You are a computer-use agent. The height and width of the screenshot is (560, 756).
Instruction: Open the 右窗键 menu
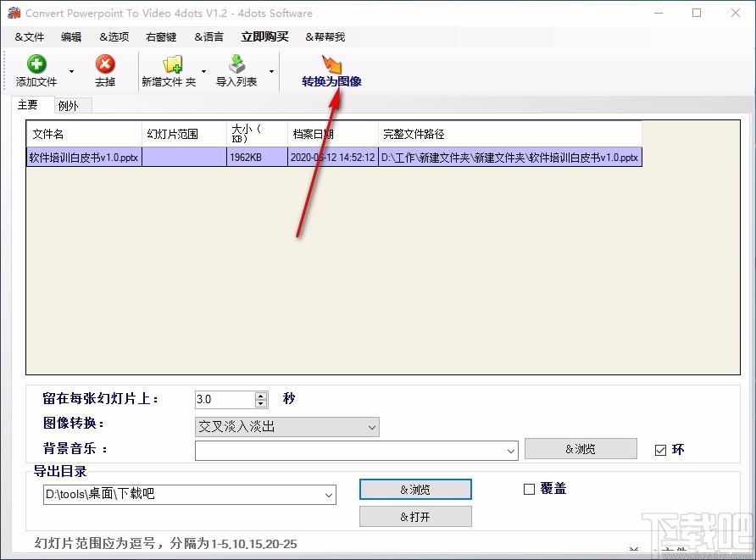pos(161,37)
